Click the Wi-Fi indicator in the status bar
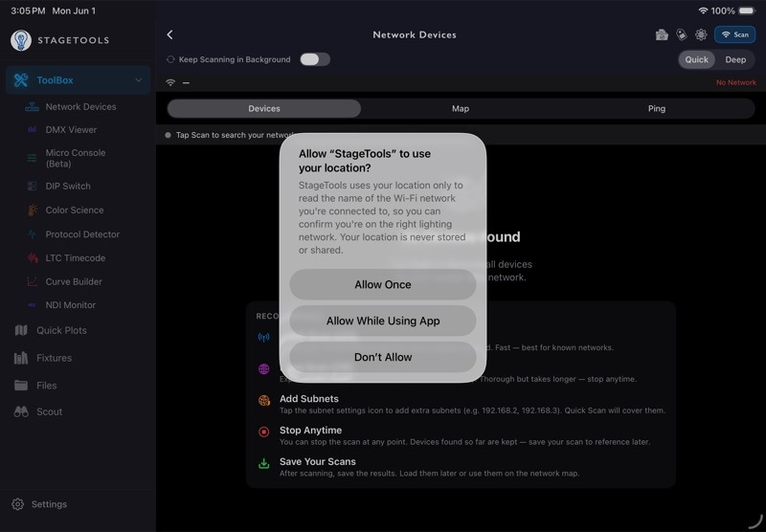Viewport: 766px width, 532px height. coord(703,11)
